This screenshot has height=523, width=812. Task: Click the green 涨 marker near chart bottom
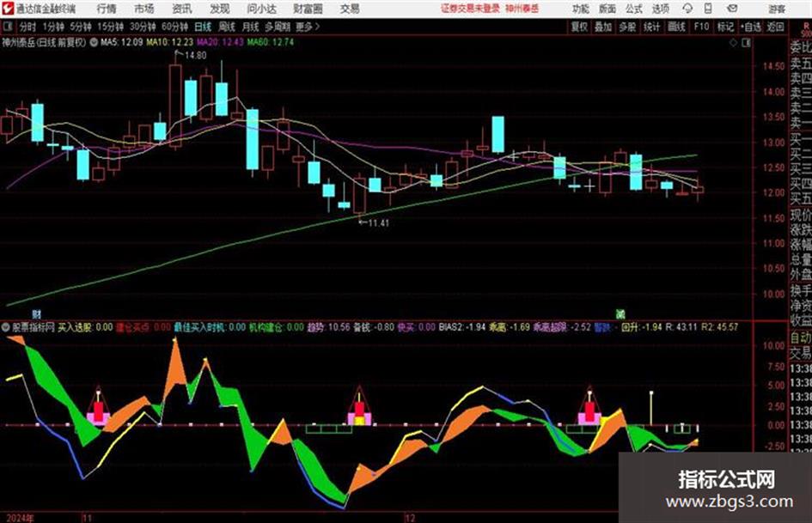click(620, 313)
